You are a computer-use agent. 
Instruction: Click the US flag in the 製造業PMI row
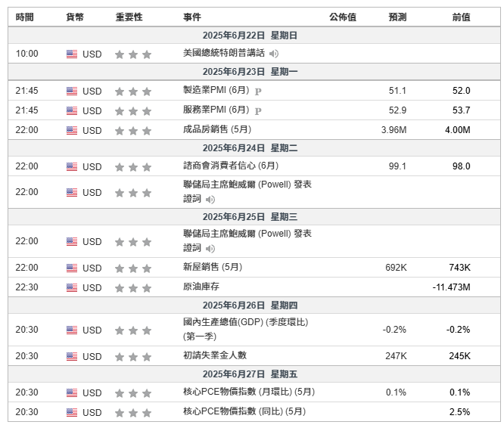click(x=72, y=91)
